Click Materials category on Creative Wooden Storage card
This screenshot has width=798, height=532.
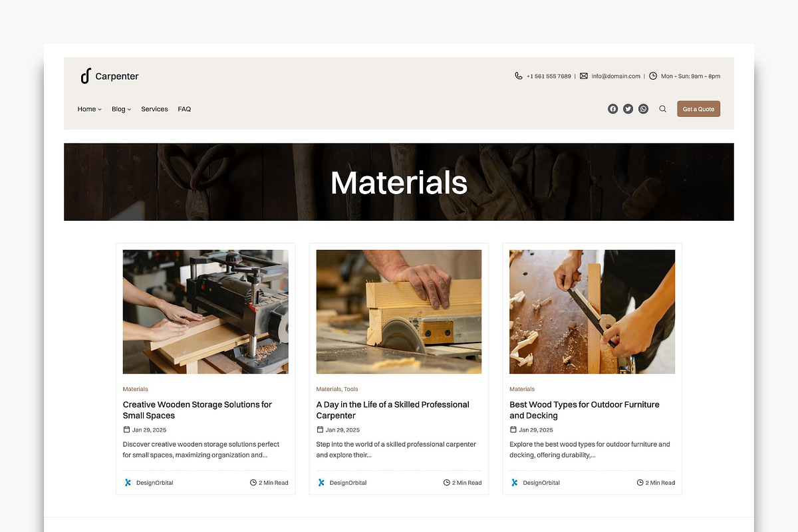tap(136, 389)
